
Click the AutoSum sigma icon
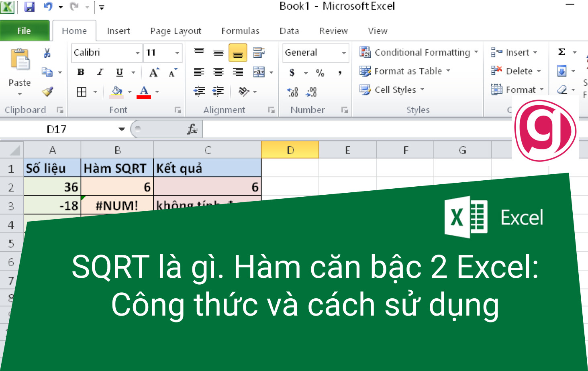click(562, 52)
